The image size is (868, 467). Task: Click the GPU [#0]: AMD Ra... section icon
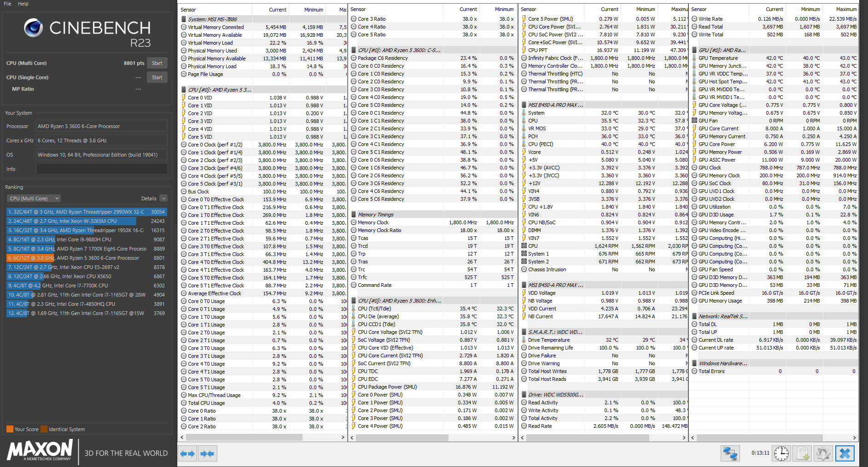[694, 50]
